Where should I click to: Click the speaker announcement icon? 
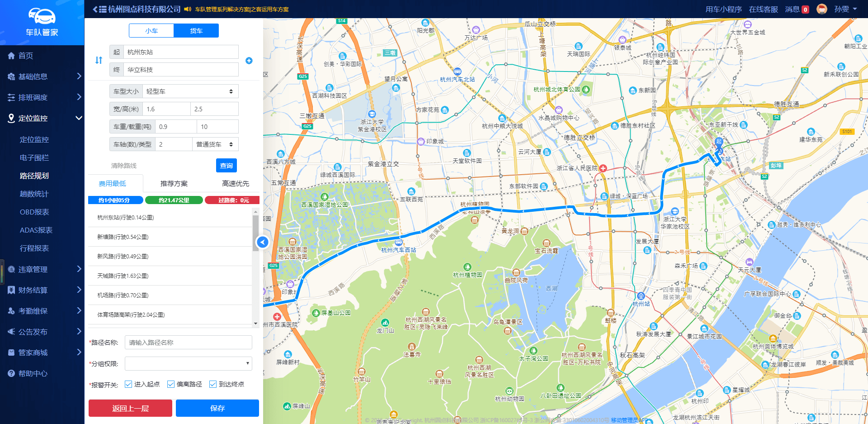click(x=188, y=9)
